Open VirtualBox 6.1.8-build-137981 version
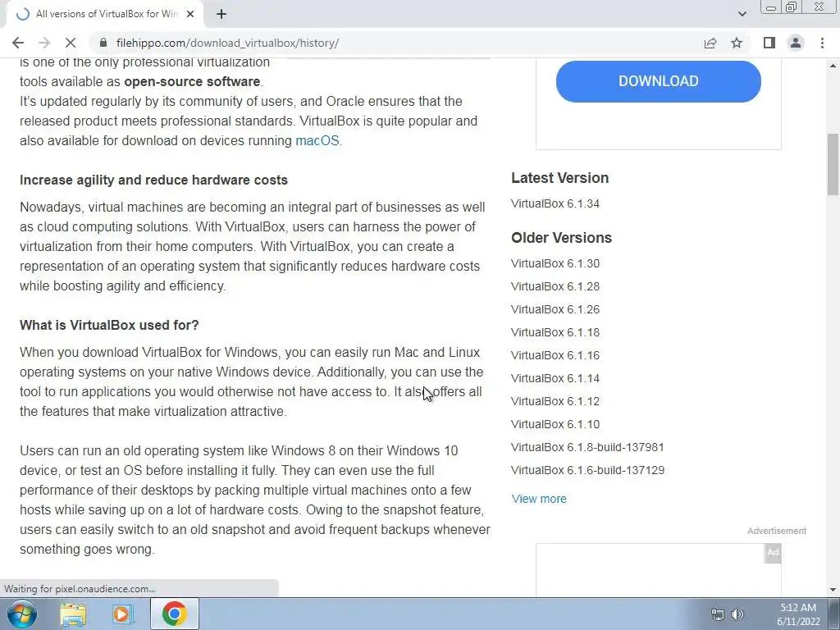Screen dimensions: 840x630 pyautogui.click(x=587, y=447)
